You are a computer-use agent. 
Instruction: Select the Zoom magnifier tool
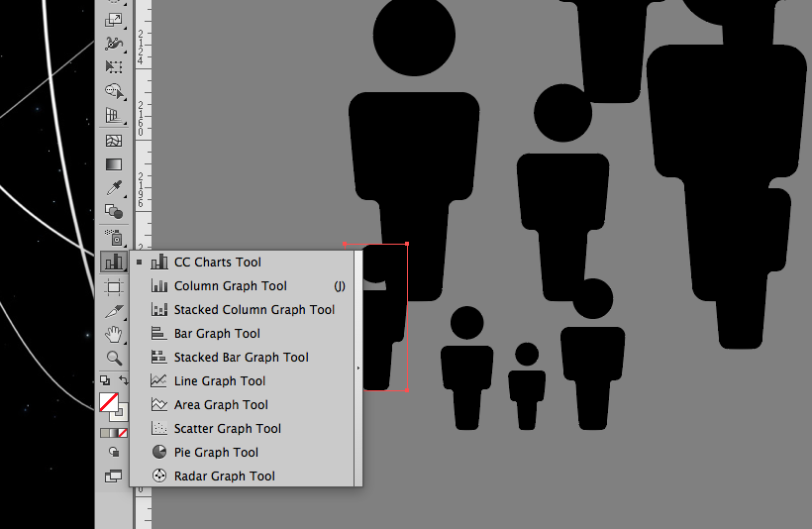tap(114, 358)
